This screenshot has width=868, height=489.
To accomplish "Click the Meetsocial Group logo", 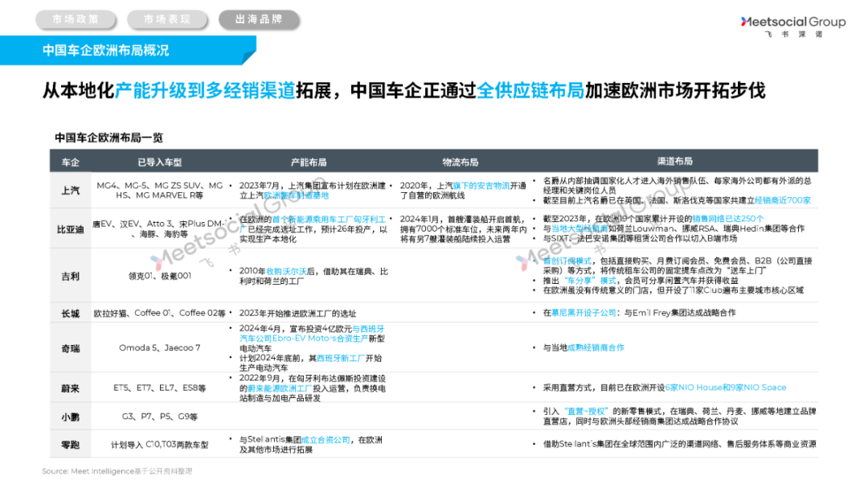I will coord(792,26).
